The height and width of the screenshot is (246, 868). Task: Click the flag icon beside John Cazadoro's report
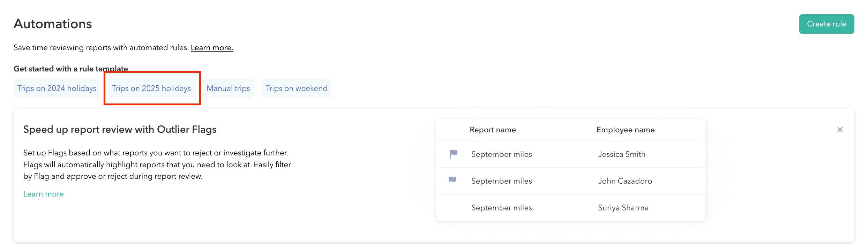(x=452, y=180)
